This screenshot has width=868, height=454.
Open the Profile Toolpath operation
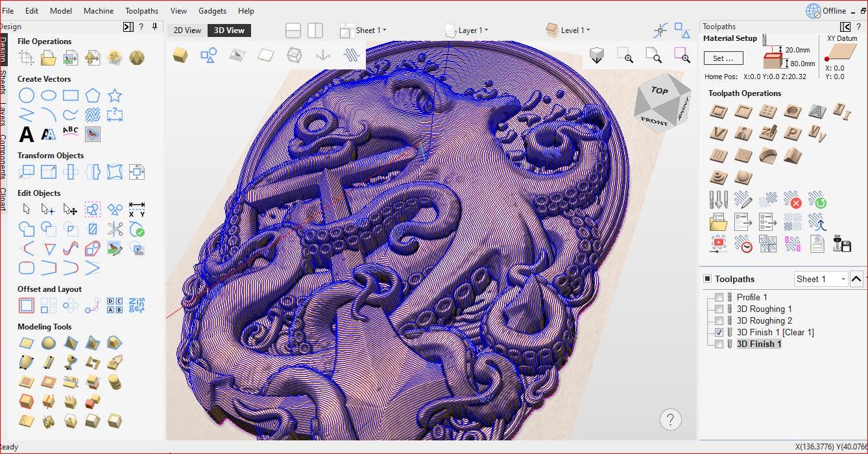pos(717,112)
